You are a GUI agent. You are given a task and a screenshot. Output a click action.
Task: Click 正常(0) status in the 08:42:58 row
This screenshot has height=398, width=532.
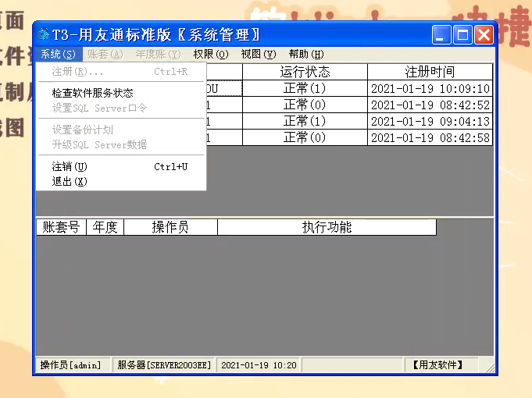(x=305, y=137)
